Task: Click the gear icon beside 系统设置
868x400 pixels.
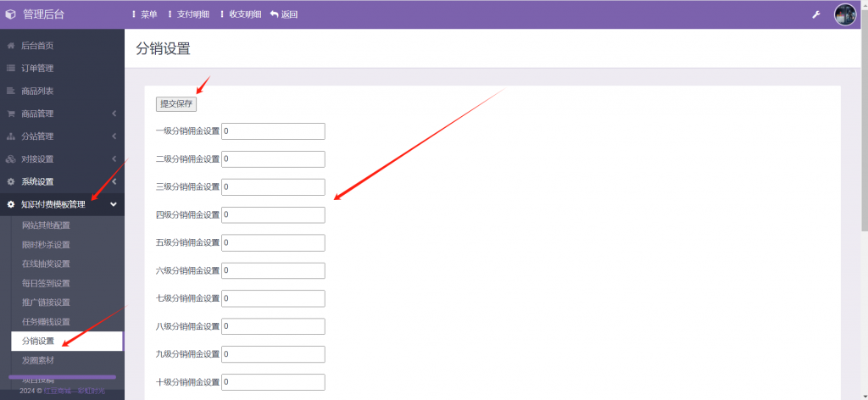Action: click(x=10, y=181)
